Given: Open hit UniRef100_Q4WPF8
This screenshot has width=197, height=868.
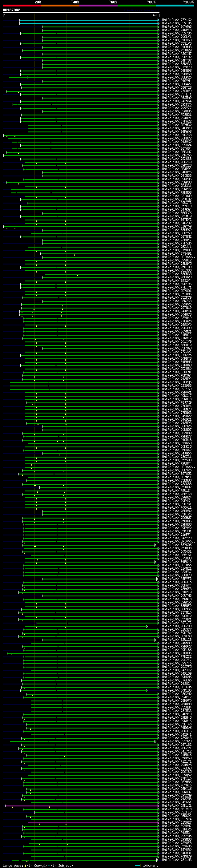Looking at the screenshot, I should (177, 30).
